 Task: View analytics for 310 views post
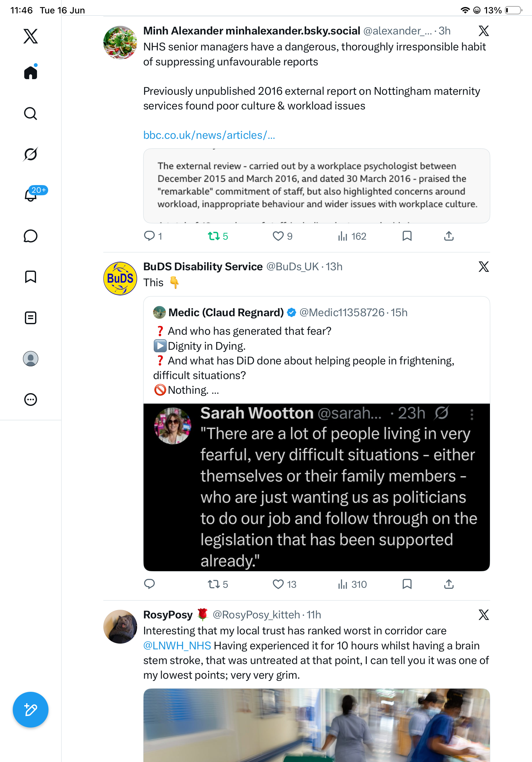(352, 585)
